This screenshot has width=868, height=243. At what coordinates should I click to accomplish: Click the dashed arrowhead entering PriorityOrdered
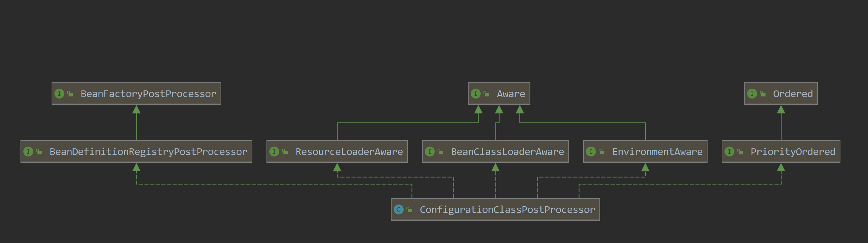pyautogui.click(x=781, y=168)
